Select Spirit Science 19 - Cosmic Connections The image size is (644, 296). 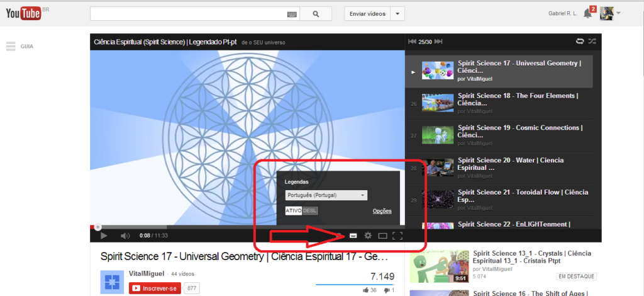point(499,135)
